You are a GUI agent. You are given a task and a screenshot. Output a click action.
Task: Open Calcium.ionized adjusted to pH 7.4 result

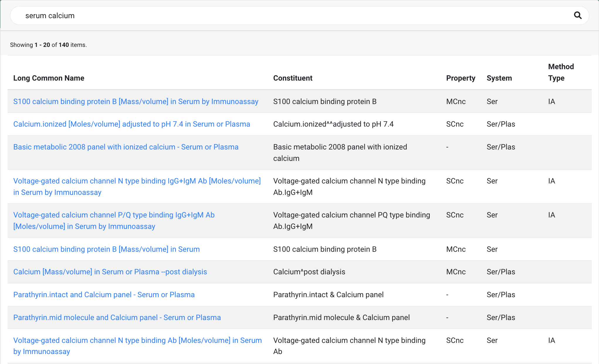pos(131,124)
